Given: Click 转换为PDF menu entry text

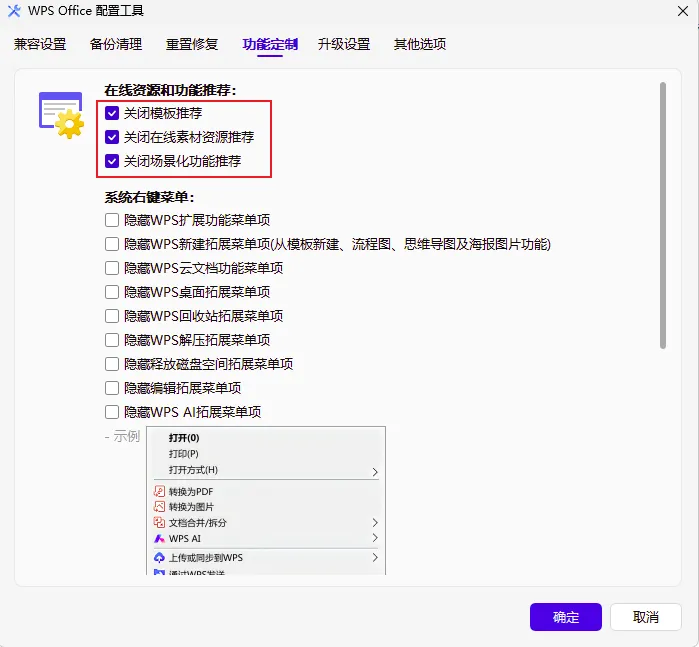Looking at the screenshot, I should [x=191, y=492].
